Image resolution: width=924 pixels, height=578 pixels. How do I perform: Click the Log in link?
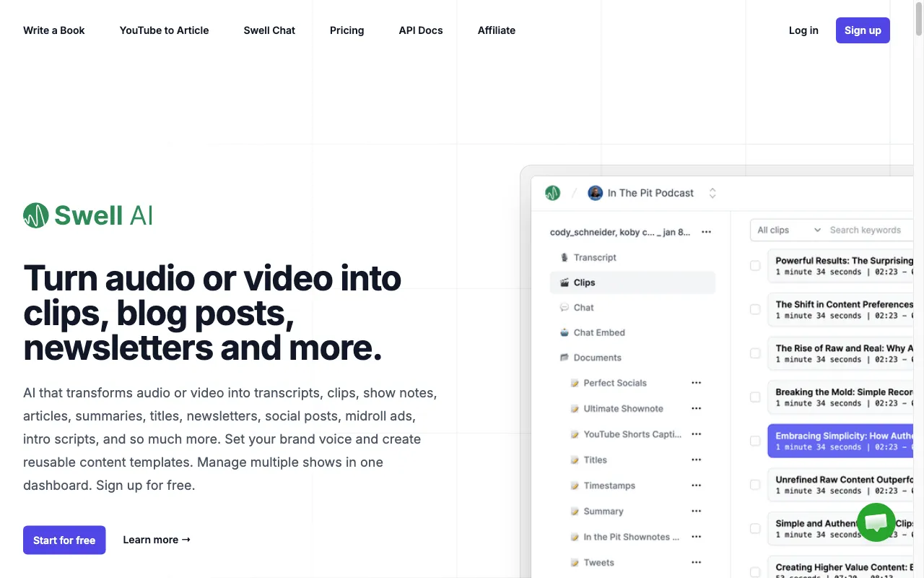click(803, 30)
